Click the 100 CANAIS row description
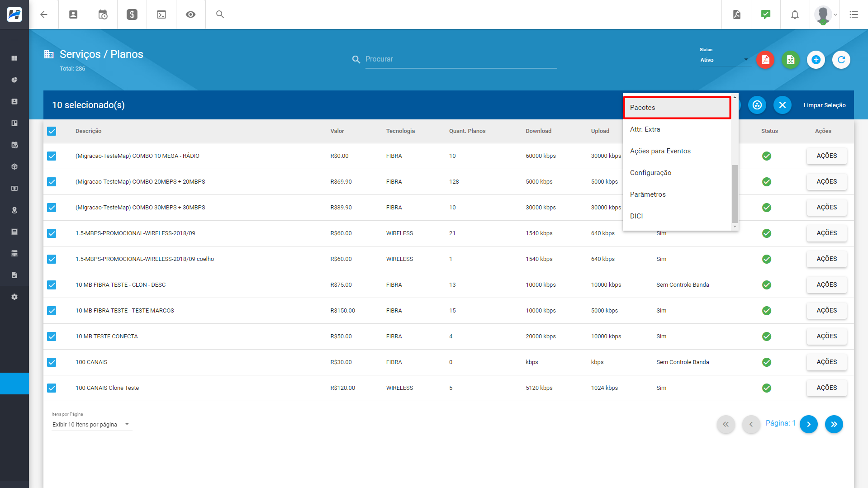This screenshot has width=868, height=488. point(91,362)
